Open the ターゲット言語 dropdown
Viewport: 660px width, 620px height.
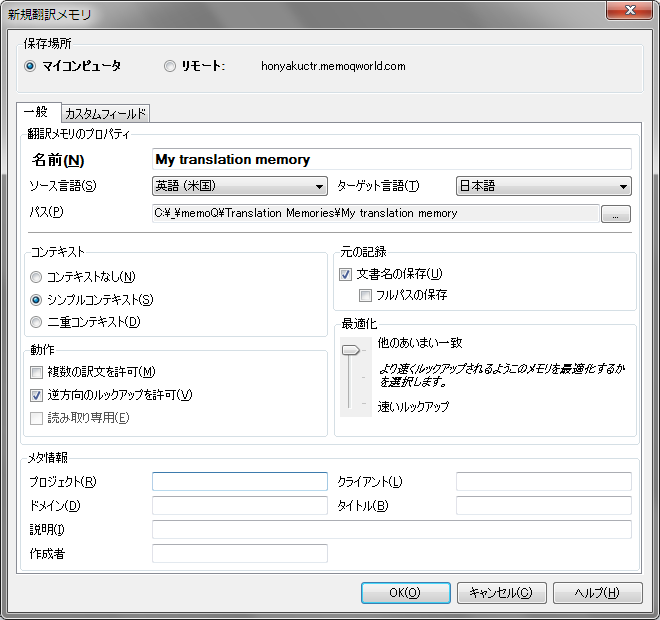(x=543, y=186)
